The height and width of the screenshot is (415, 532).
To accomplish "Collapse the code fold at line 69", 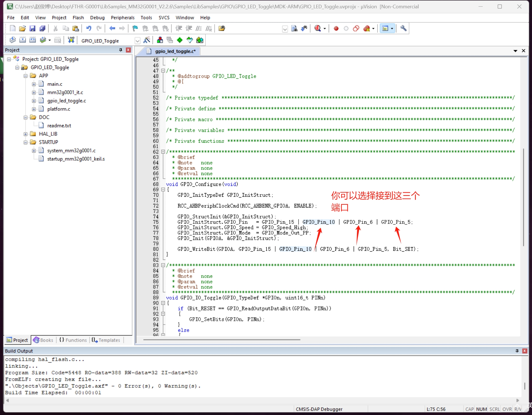I will tap(163, 190).
